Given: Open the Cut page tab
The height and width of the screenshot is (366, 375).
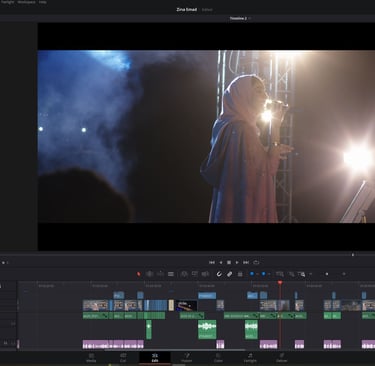Looking at the screenshot, I should click(123, 358).
